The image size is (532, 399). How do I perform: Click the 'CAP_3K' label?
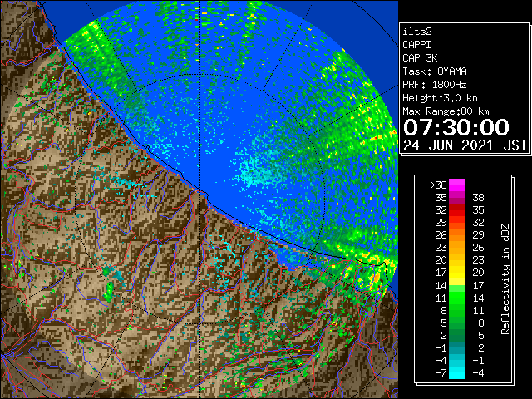click(420, 58)
